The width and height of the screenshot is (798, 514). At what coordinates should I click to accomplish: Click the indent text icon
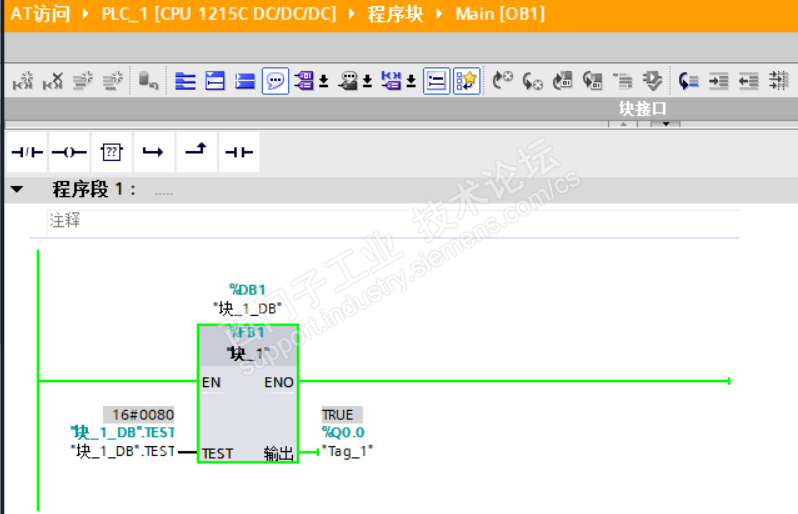tap(719, 81)
